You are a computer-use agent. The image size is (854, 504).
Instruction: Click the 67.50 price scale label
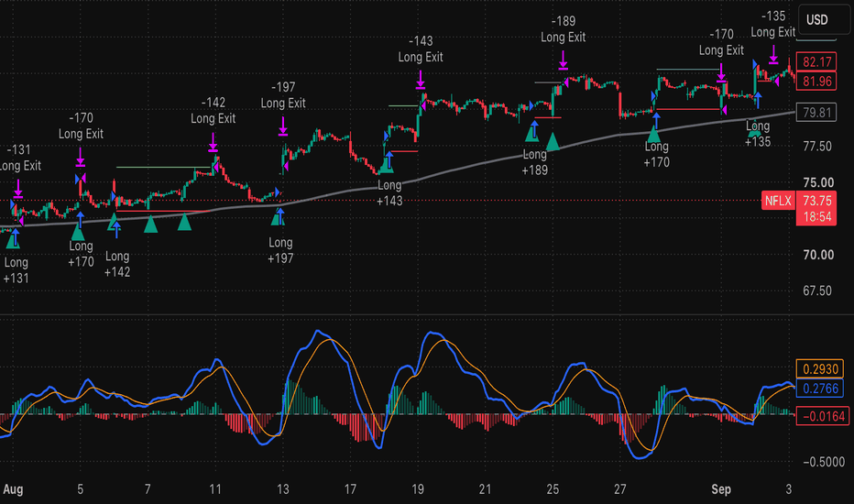pos(817,290)
